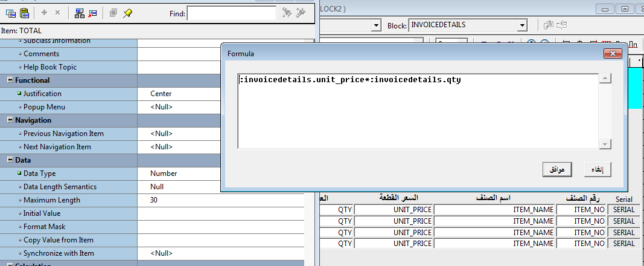The height and width of the screenshot is (266, 644).
Task: Click the Copy Properties toolbar icon
Action: tap(10, 13)
